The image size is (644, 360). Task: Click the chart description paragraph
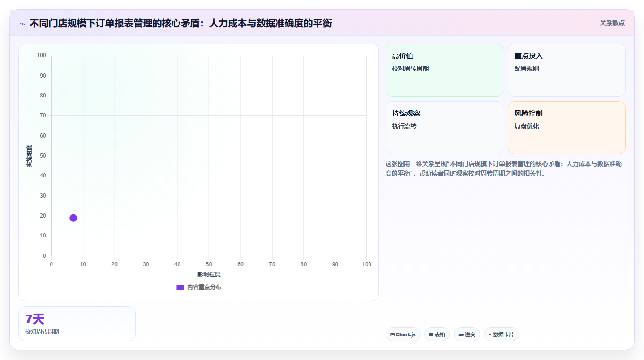tap(505, 168)
